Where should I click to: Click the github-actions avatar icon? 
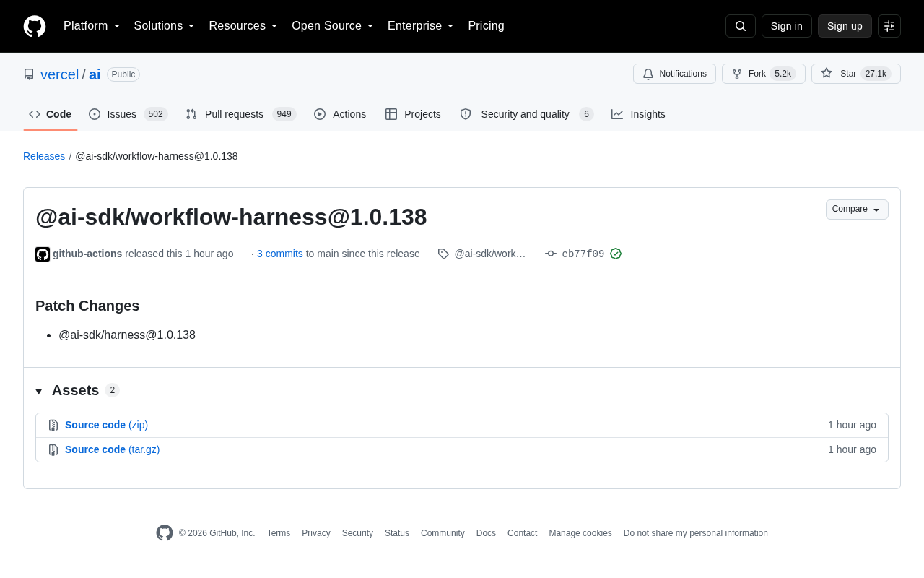(43, 254)
